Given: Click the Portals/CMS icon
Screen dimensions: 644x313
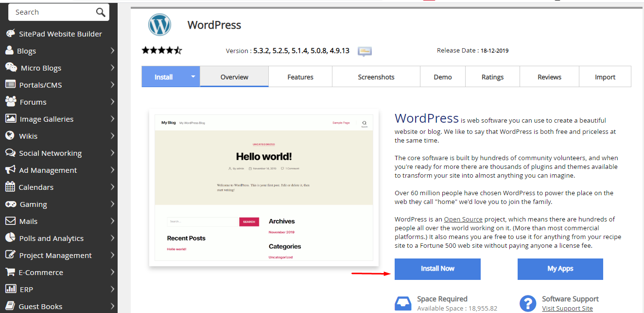Looking at the screenshot, I should pos(10,84).
